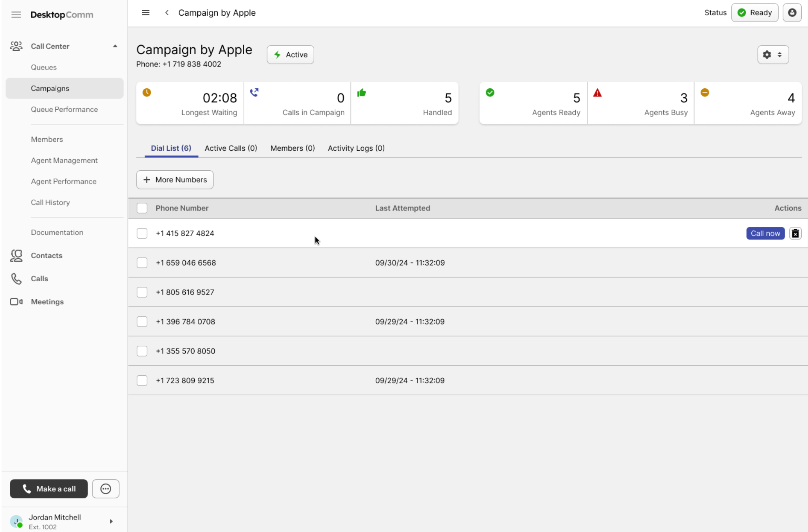
Task: Click the hamburger icon in the top header bar
Action: coord(145,13)
